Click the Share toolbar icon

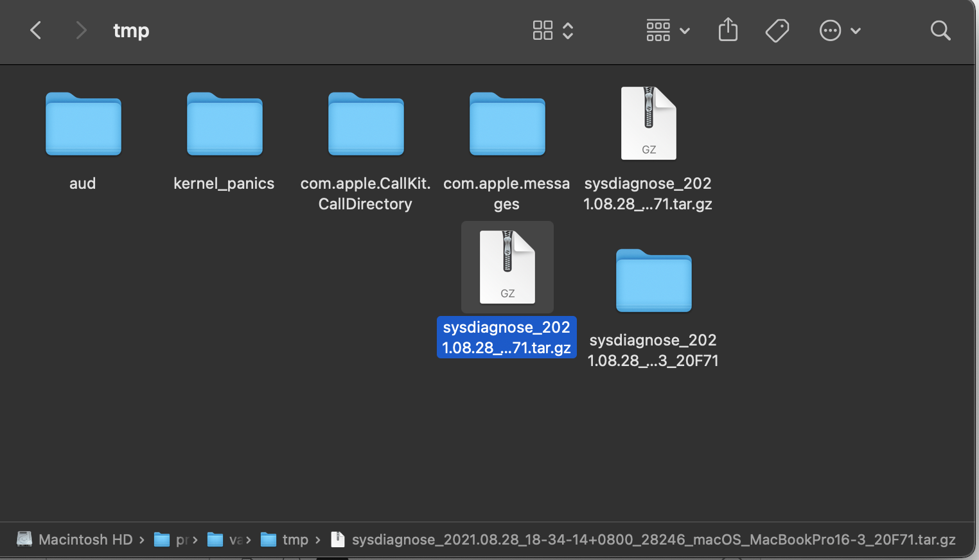[728, 30]
